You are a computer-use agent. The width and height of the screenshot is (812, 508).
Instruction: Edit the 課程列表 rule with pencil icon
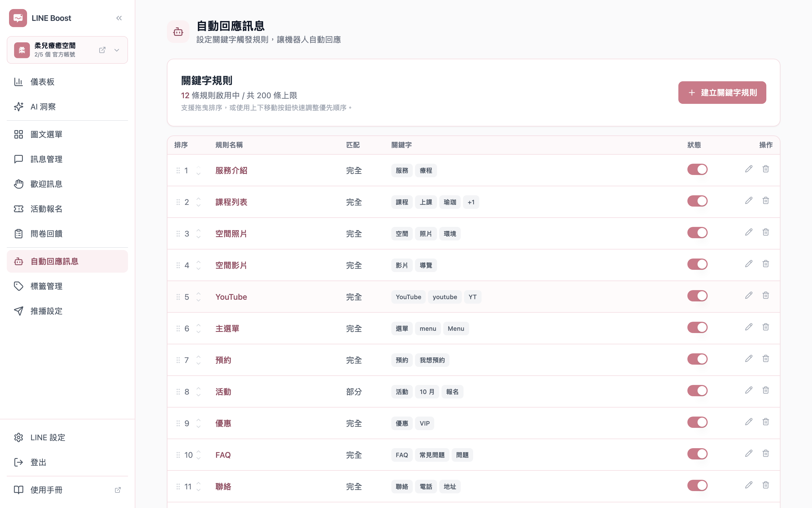[x=749, y=201]
